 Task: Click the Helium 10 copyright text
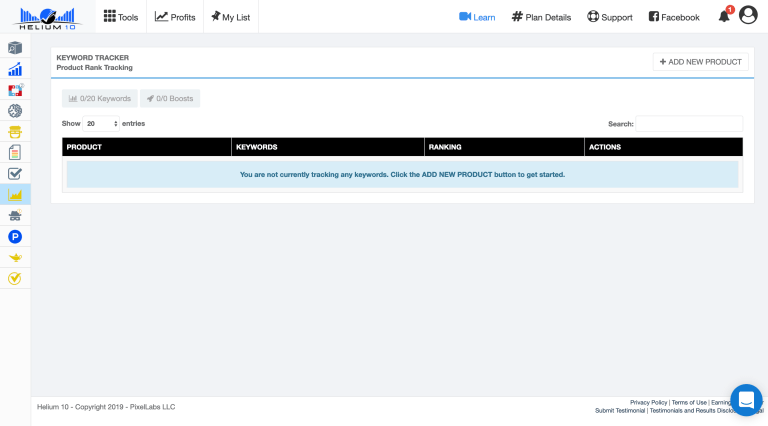coord(106,407)
